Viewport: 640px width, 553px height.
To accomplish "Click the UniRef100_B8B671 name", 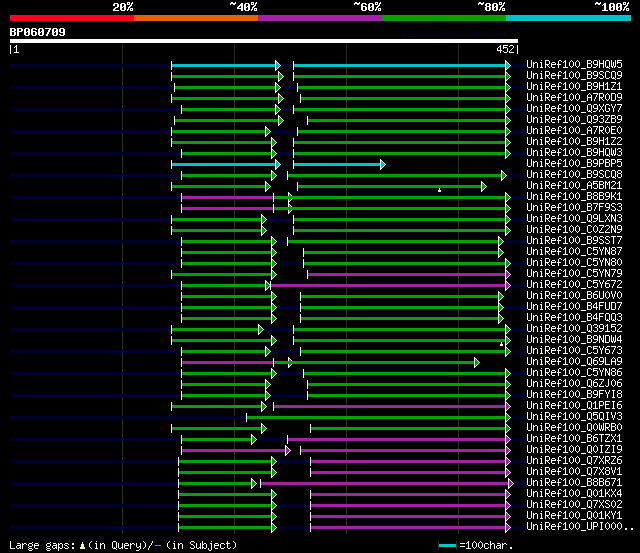I will 574,483.
